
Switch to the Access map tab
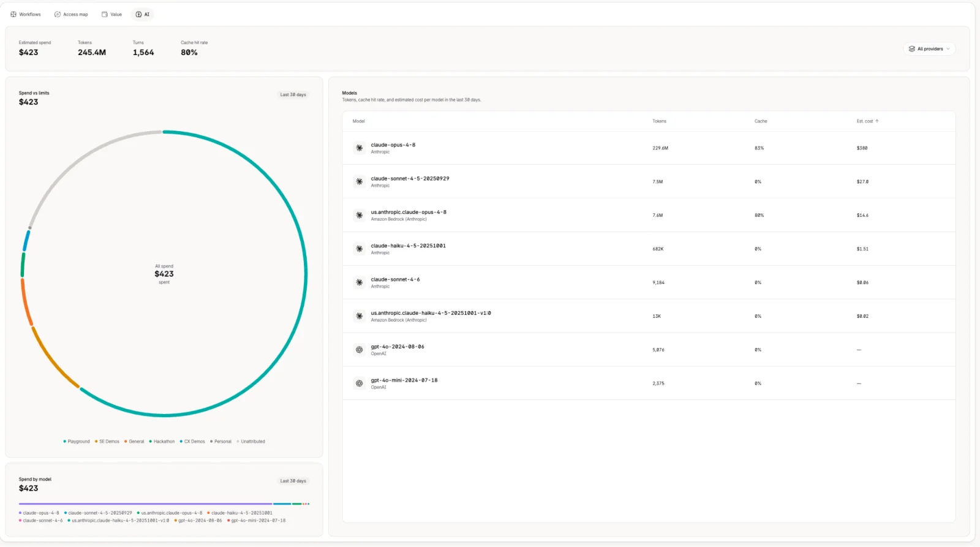point(71,14)
